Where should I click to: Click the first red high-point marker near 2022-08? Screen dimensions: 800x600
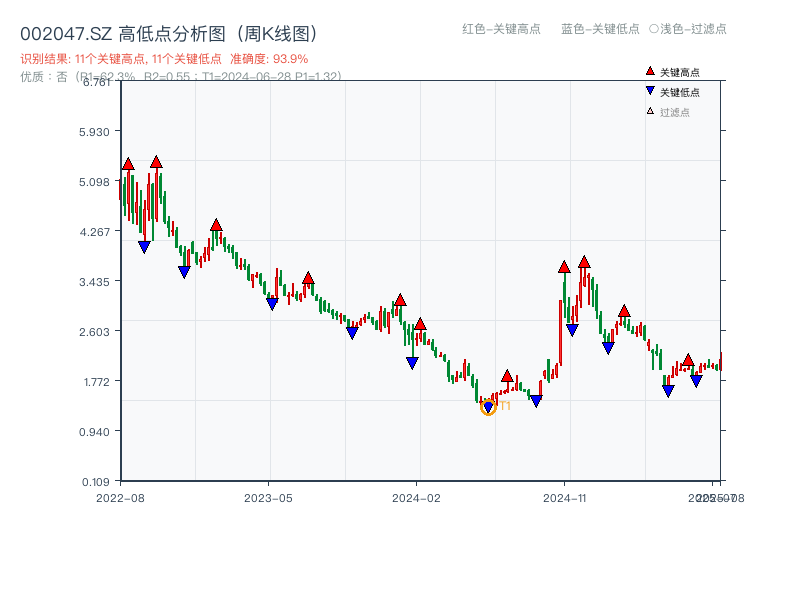click(127, 162)
